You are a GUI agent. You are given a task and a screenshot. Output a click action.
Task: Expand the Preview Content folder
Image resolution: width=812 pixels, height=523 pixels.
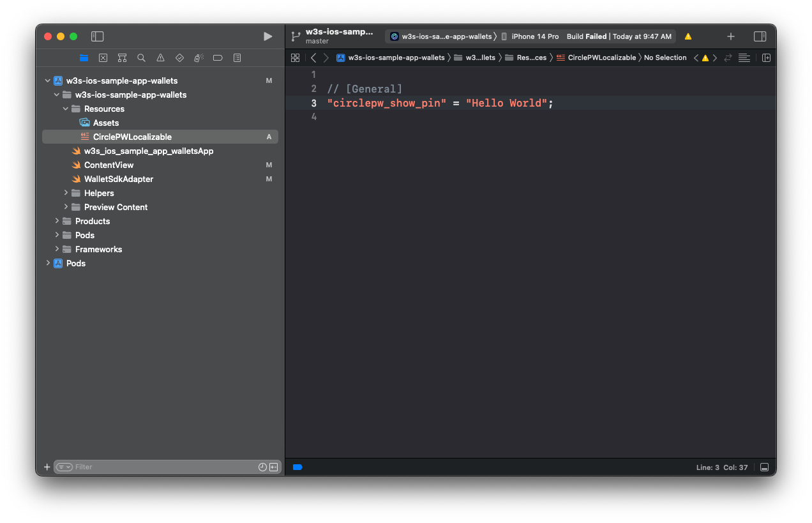[x=66, y=207]
